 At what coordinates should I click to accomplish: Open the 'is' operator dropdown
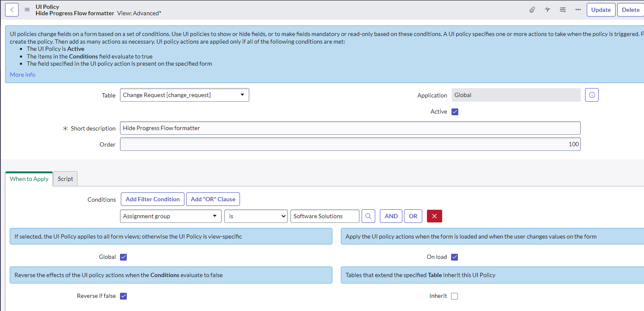(256, 216)
